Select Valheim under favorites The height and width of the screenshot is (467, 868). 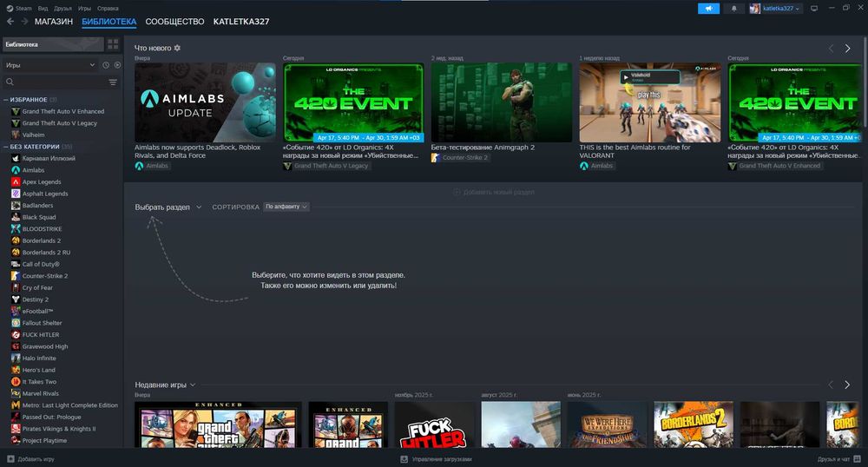(33, 135)
